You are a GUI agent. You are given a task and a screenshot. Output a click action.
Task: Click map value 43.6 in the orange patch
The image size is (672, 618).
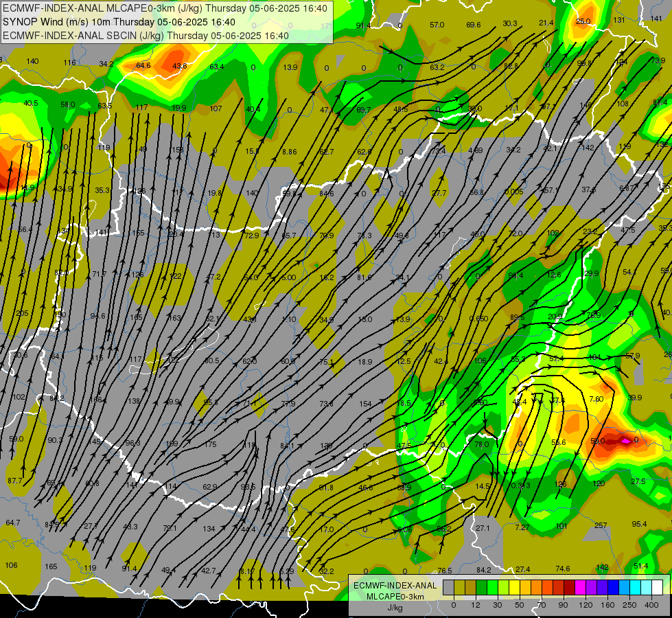pos(179,66)
